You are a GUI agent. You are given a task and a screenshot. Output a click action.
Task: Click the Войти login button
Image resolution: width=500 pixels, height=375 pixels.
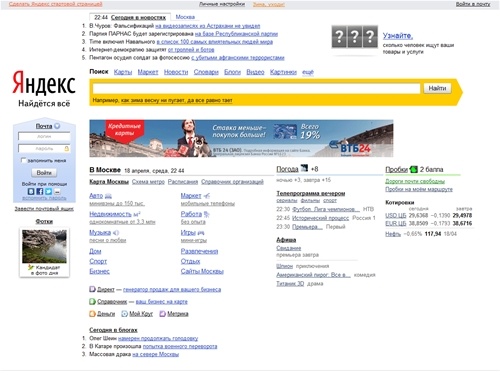coord(44,173)
